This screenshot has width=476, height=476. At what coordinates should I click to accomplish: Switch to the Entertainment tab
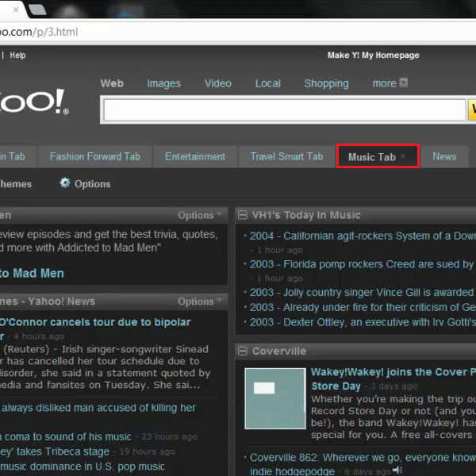coord(195,156)
